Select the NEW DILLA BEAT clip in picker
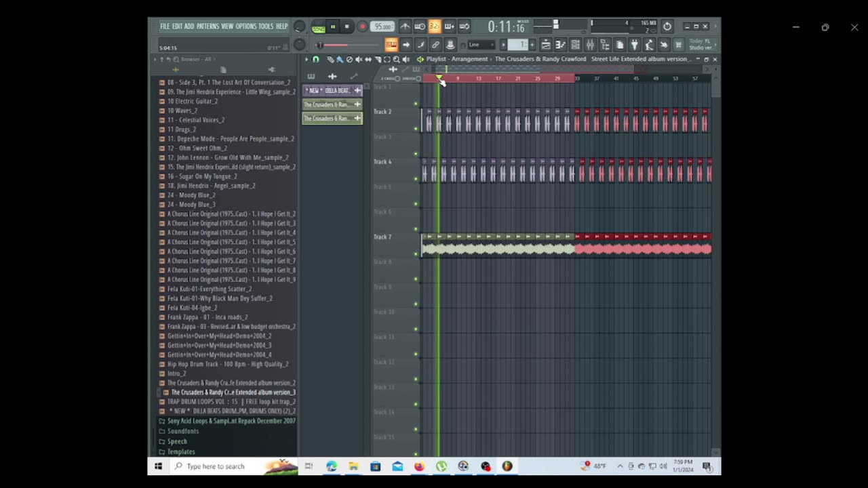 point(332,90)
